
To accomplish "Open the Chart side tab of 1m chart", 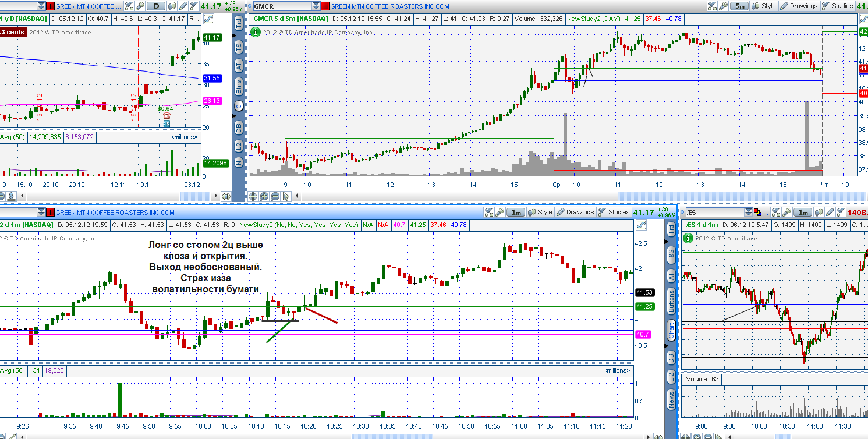I will pyautogui.click(x=671, y=331).
